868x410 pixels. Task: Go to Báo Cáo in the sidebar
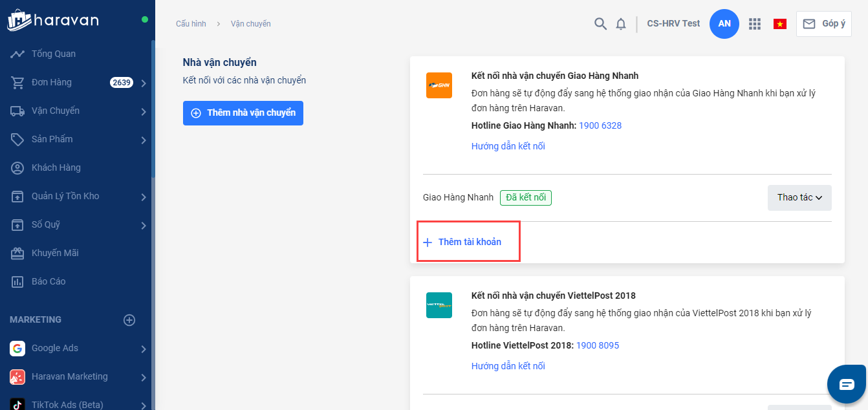point(49,281)
